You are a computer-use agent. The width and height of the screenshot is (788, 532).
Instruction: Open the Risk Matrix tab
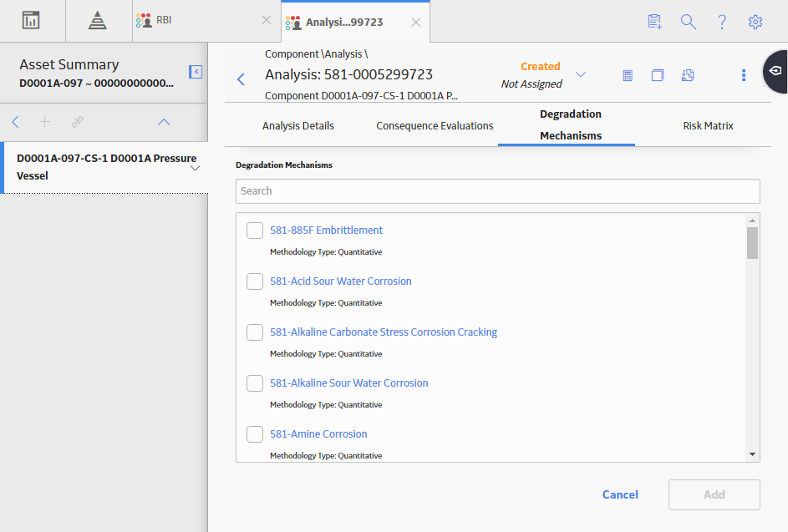click(708, 125)
